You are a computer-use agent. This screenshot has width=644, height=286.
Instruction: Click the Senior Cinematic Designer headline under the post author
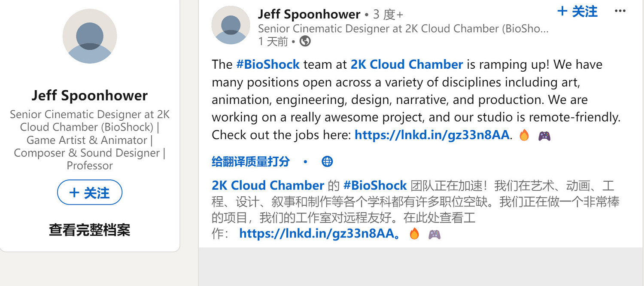(403, 29)
